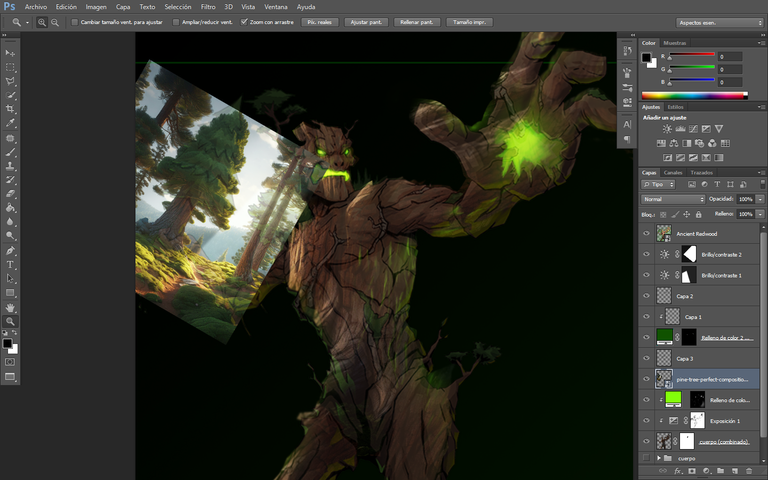Click the 'Tamaño impr.' button

pos(469,22)
